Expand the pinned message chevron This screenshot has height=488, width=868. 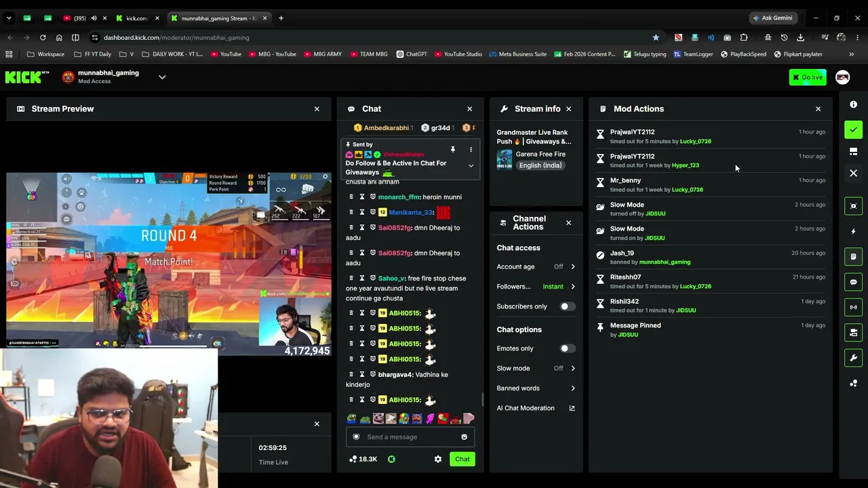coord(471,165)
